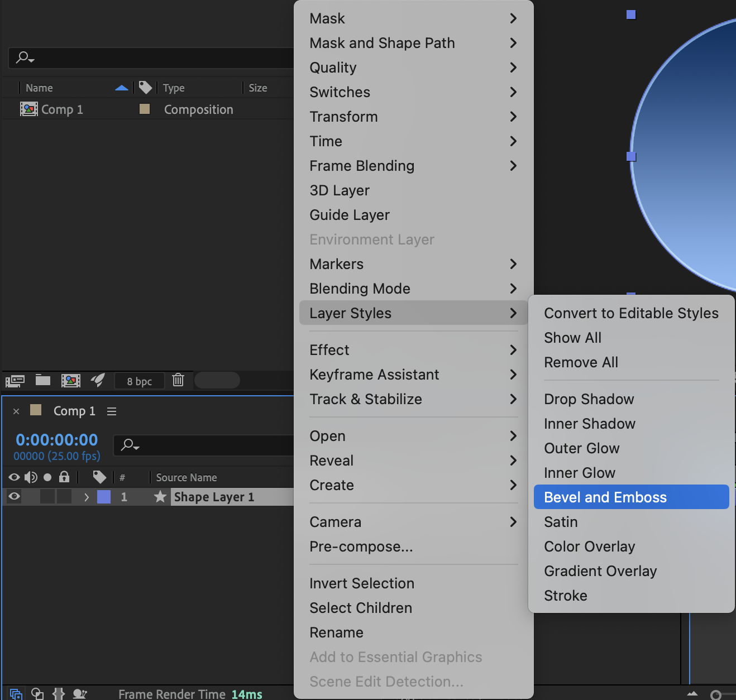The image size is (736, 700).
Task: Click the Comp 1 composition icon
Action: [x=29, y=109]
